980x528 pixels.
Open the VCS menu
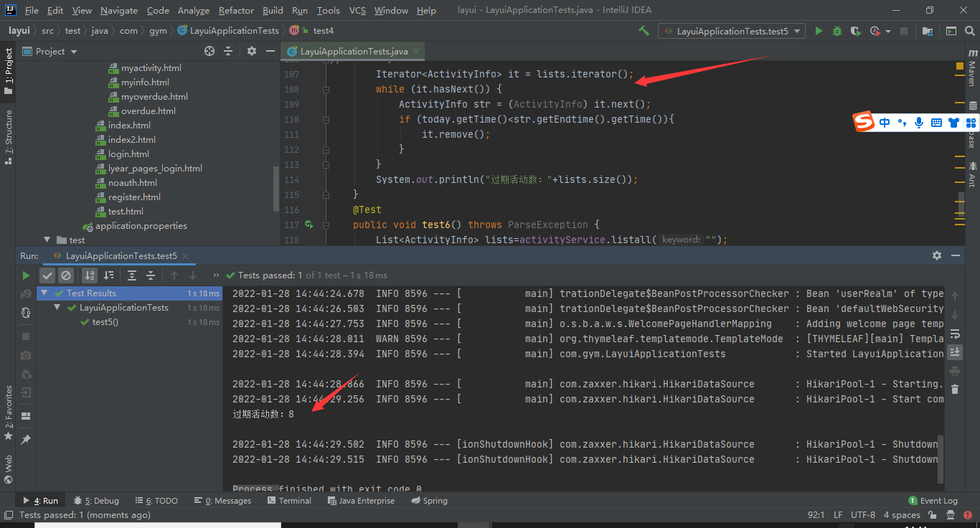357,11
